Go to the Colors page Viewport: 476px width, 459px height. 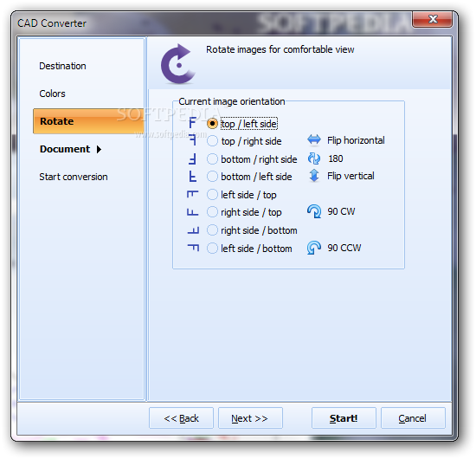point(52,94)
